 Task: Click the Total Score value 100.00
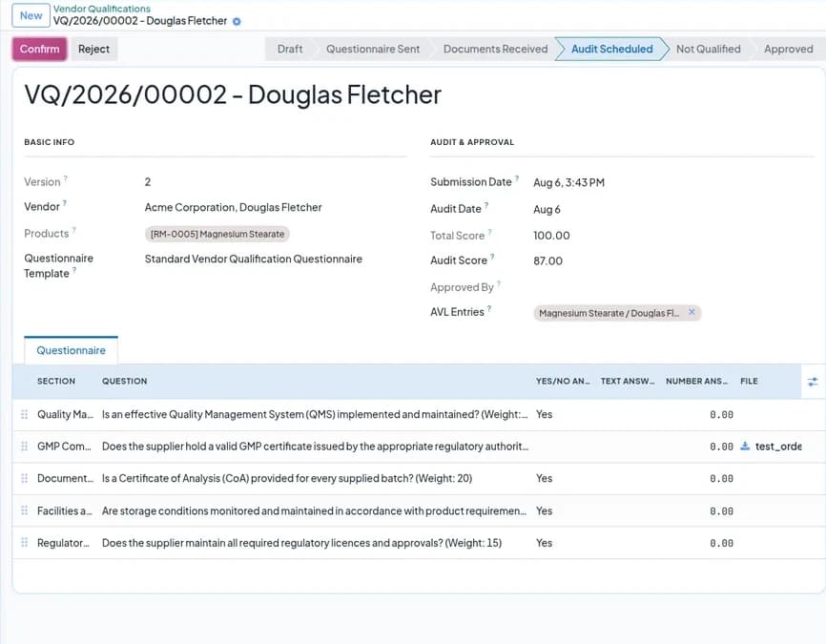551,236
